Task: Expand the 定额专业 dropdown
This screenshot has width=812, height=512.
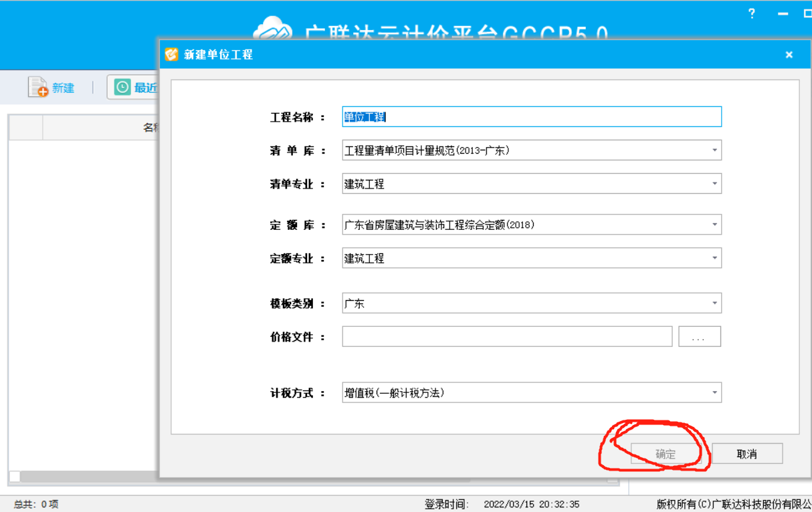Action: [532, 258]
